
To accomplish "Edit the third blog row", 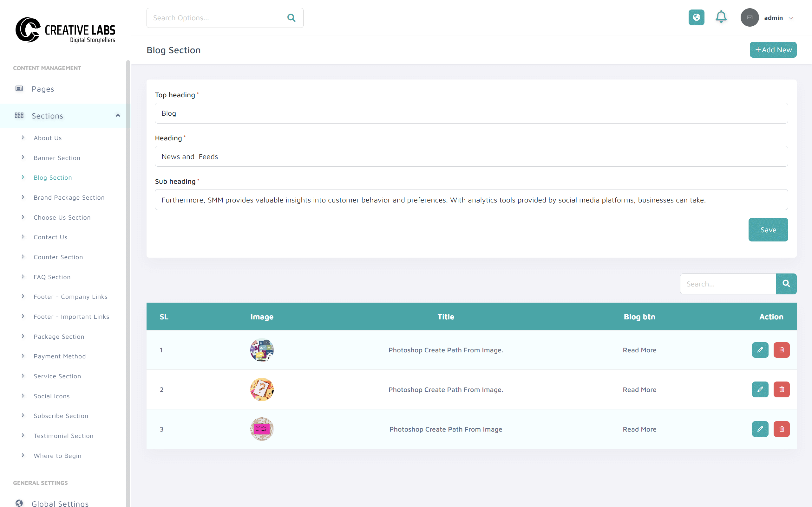I will pyautogui.click(x=760, y=429).
